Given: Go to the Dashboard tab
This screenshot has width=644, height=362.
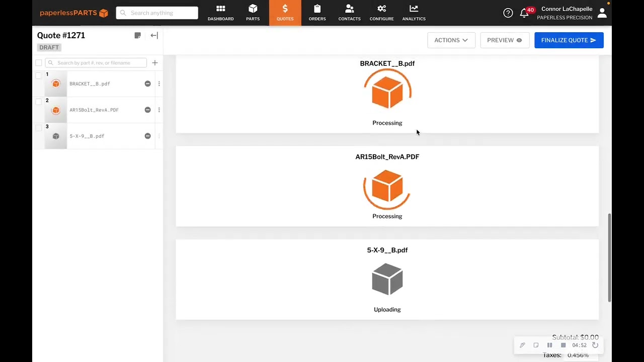Looking at the screenshot, I should (220, 13).
